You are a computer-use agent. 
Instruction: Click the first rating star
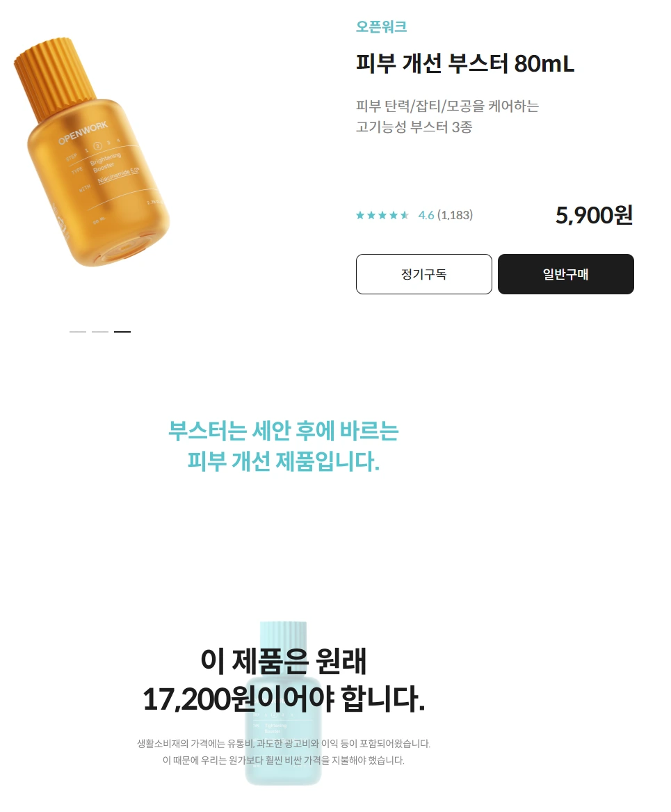360,215
